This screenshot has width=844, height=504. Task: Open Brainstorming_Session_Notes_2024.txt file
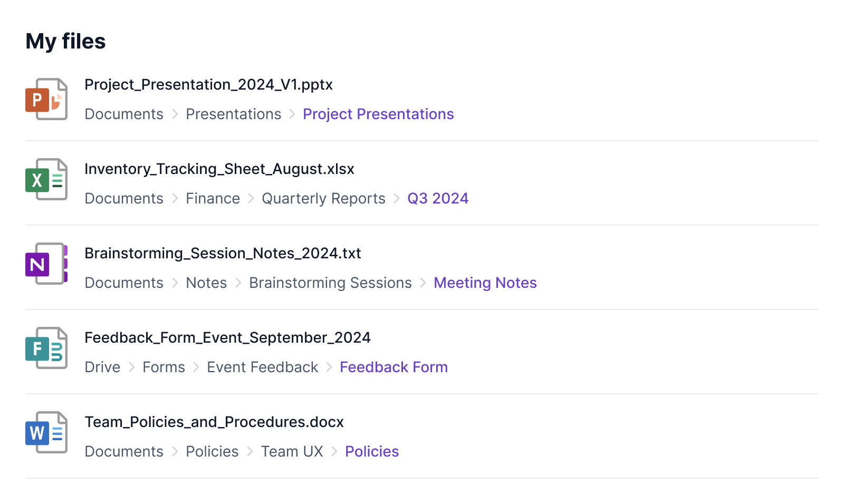tap(223, 254)
